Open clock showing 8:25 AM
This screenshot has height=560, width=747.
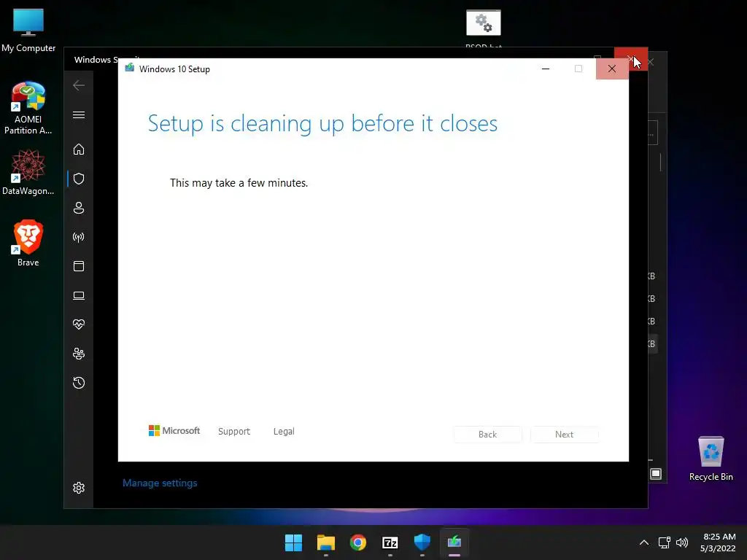tap(719, 542)
